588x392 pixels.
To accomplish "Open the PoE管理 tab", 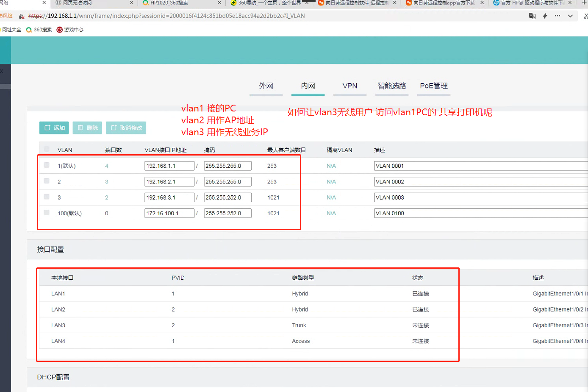I will (434, 86).
